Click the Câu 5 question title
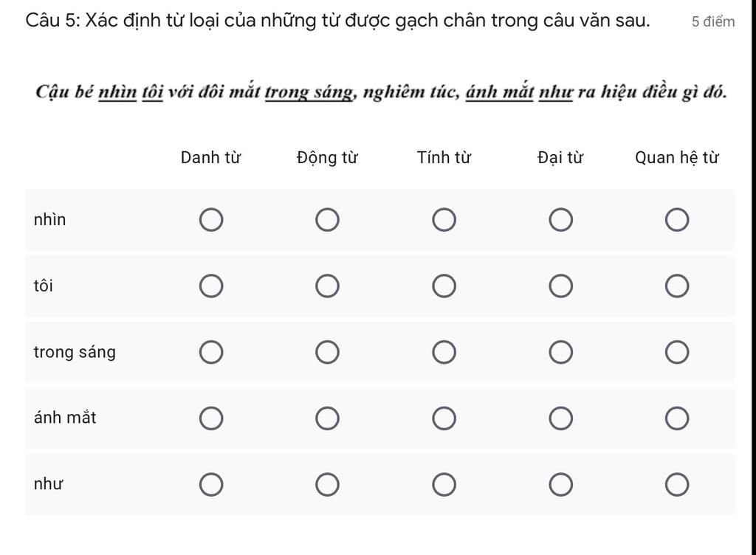 click(337, 21)
